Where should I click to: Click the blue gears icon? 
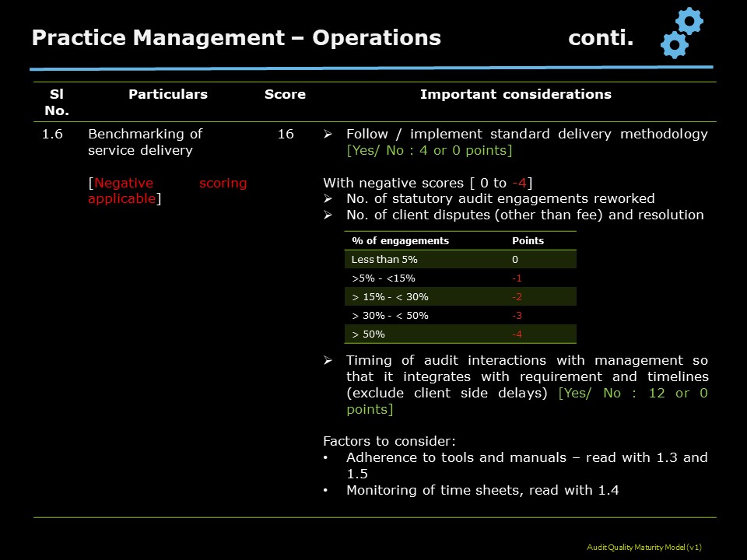click(682, 33)
